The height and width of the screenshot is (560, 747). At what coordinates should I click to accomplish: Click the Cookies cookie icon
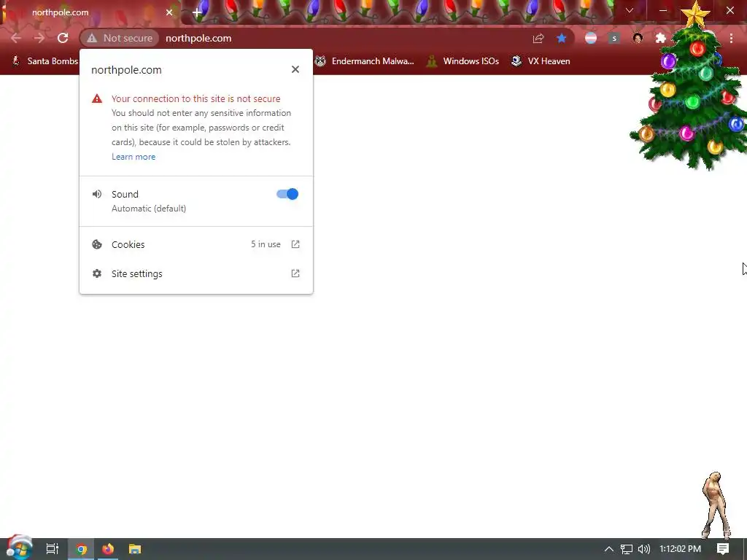[97, 244]
